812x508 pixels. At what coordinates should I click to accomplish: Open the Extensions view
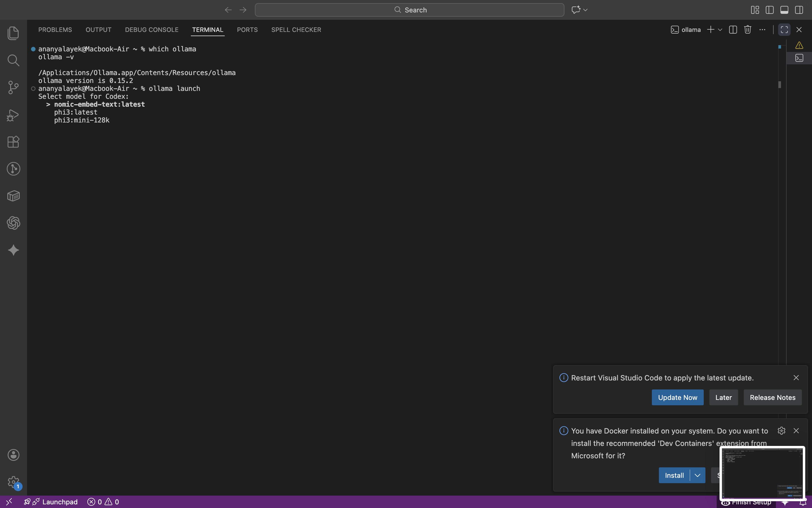14,142
